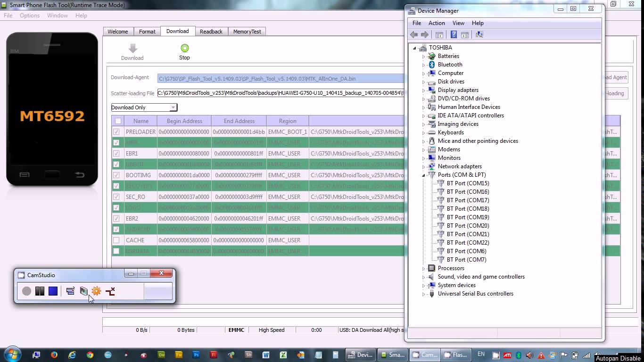Select BT Port (COM15) in device tree

pyautogui.click(x=468, y=183)
